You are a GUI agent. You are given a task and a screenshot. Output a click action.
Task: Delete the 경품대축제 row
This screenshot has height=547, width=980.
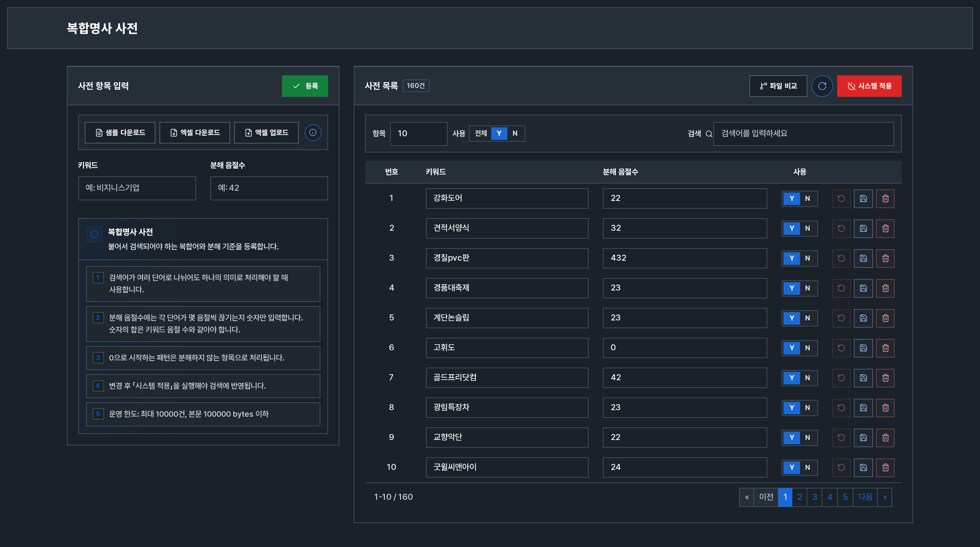pyautogui.click(x=885, y=288)
